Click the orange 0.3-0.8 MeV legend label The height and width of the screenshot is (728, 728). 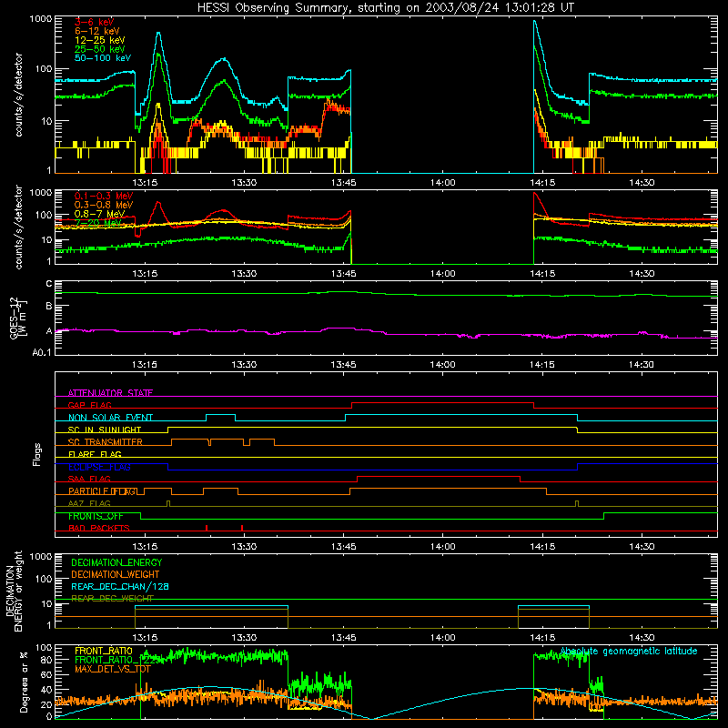click(x=104, y=205)
